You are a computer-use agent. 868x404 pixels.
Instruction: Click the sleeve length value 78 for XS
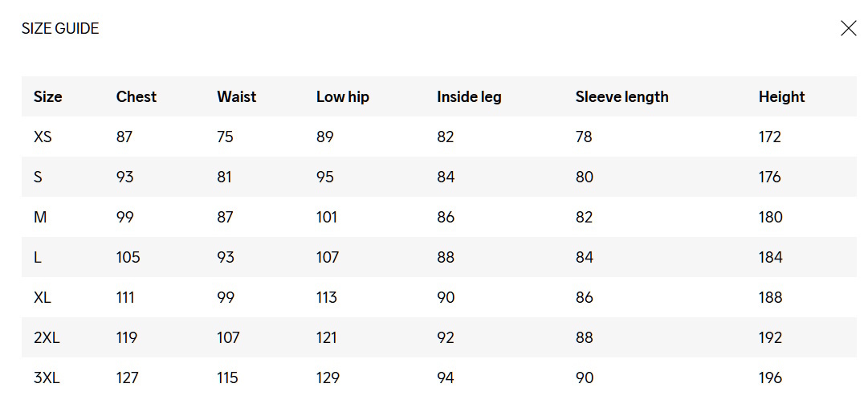coord(584,137)
